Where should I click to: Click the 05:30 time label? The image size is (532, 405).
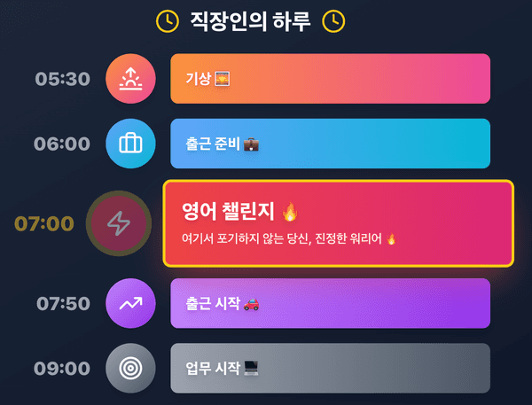click(63, 79)
